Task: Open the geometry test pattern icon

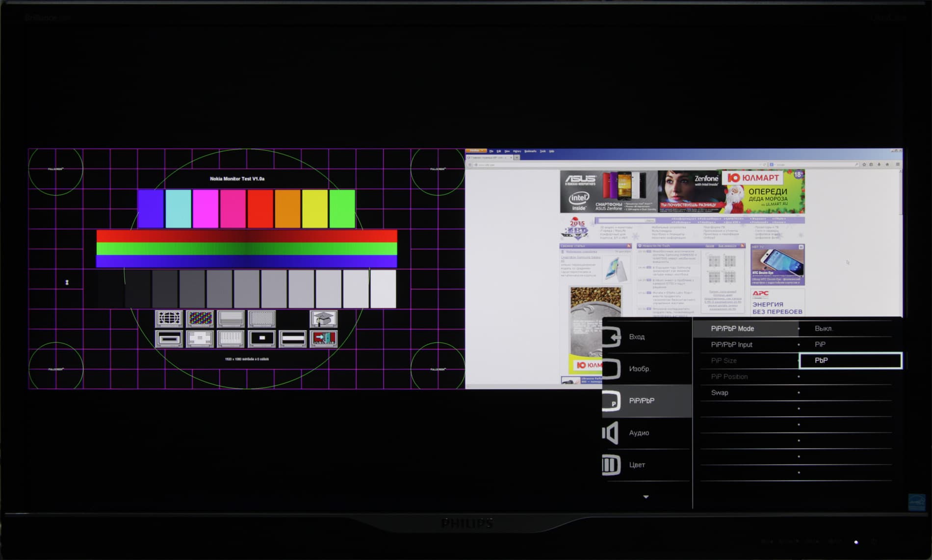Action: (x=169, y=319)
